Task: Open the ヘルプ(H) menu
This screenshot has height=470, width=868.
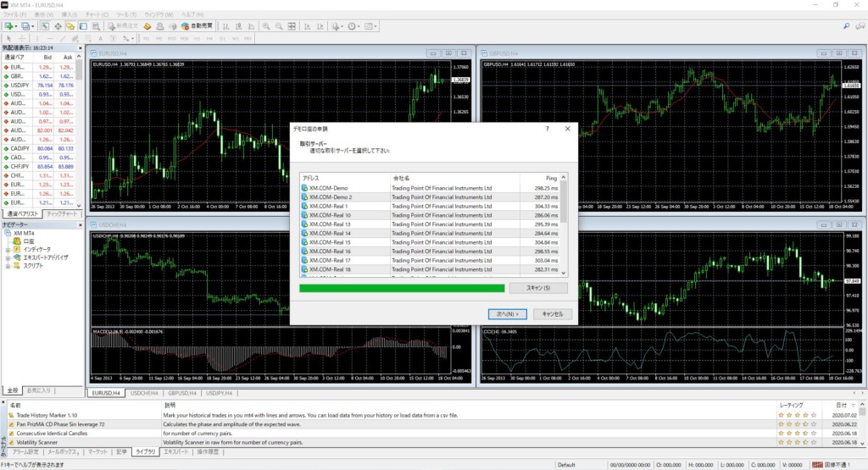Action: 192,14
